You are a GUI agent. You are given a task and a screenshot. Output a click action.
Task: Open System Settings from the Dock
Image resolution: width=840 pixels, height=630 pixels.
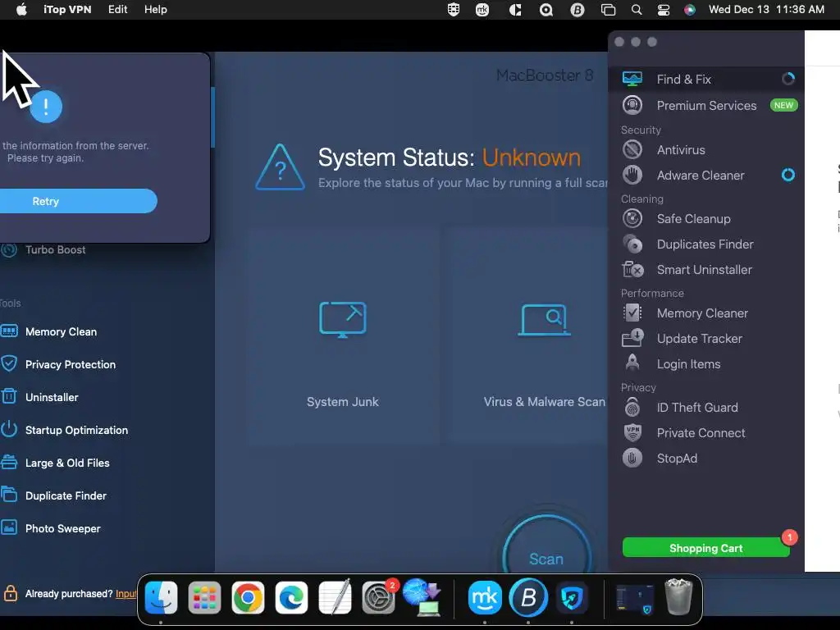pyautogui.click(x=378, y=597)
